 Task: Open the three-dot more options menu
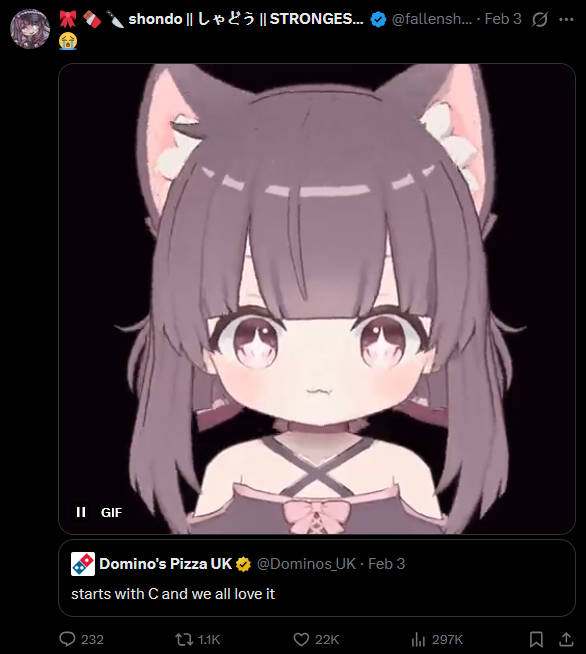(x=566, y=19)
